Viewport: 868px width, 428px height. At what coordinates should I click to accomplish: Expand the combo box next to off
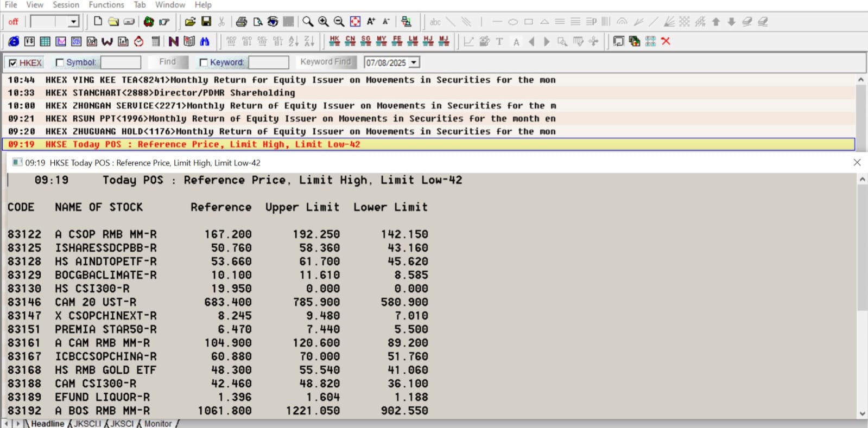coord(74,22)
